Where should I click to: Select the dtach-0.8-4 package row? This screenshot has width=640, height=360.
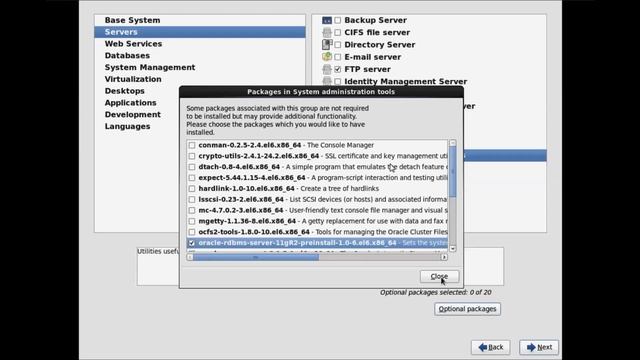317,167
